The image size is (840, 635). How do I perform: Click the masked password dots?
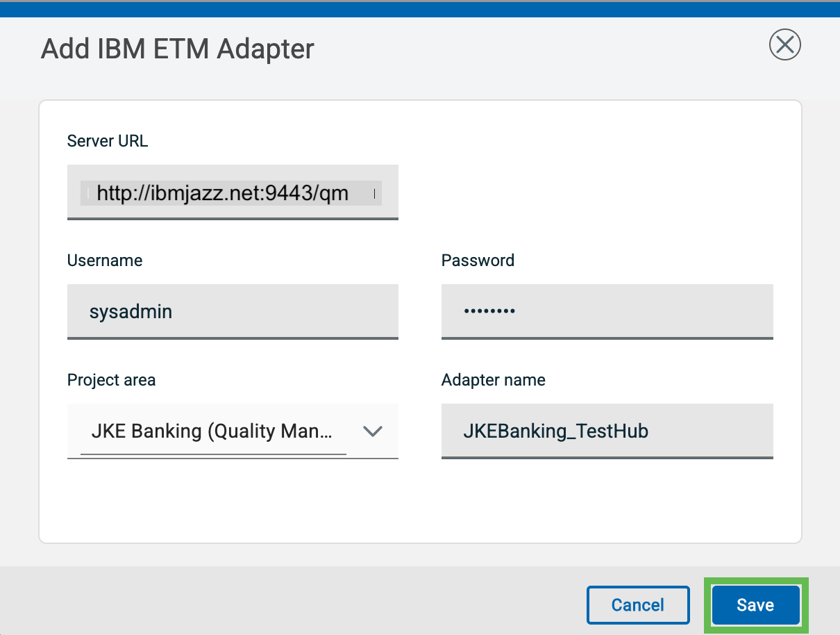click(x=489, y=312)
